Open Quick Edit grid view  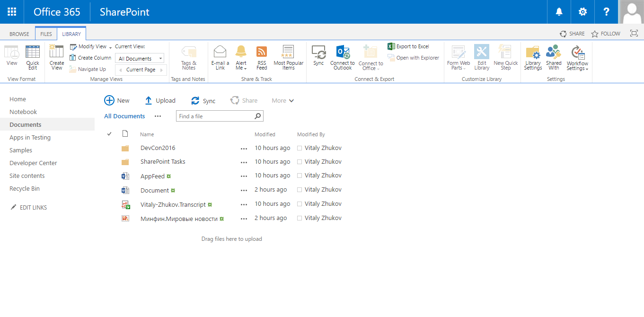(33, 58)
